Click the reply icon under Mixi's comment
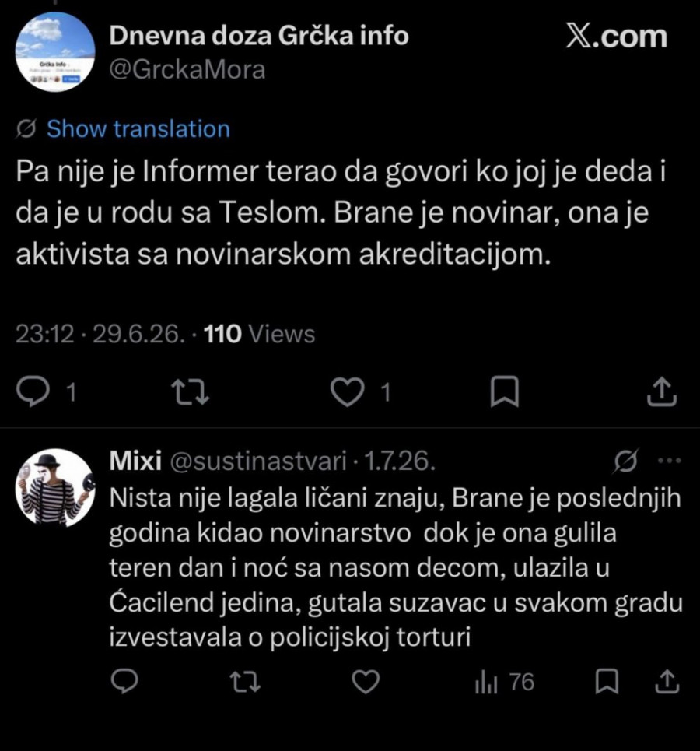 pyautogui.click(x=124, y=682)
